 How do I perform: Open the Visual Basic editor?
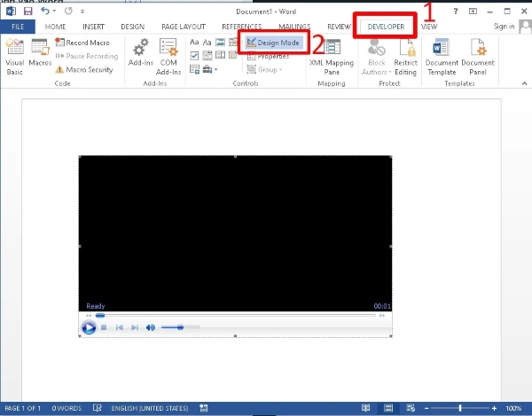click(x=15, y=53)
